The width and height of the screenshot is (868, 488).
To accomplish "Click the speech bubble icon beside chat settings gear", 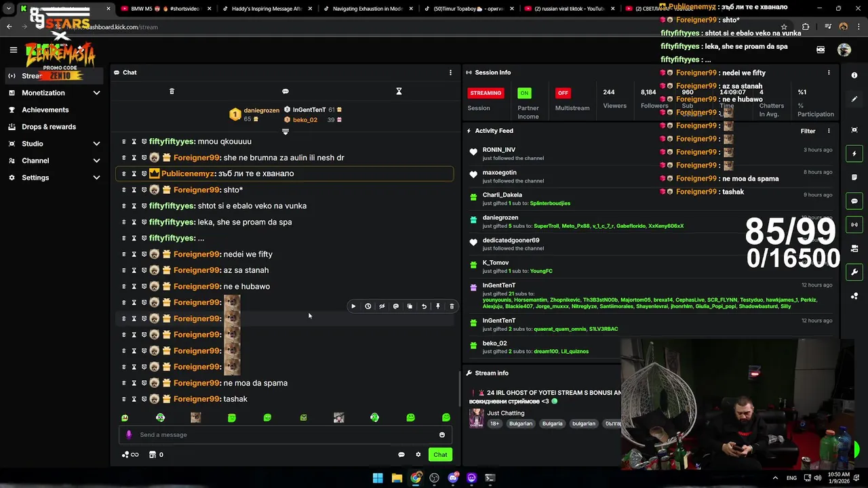I will pyautogui.click(x=401, y=455).
